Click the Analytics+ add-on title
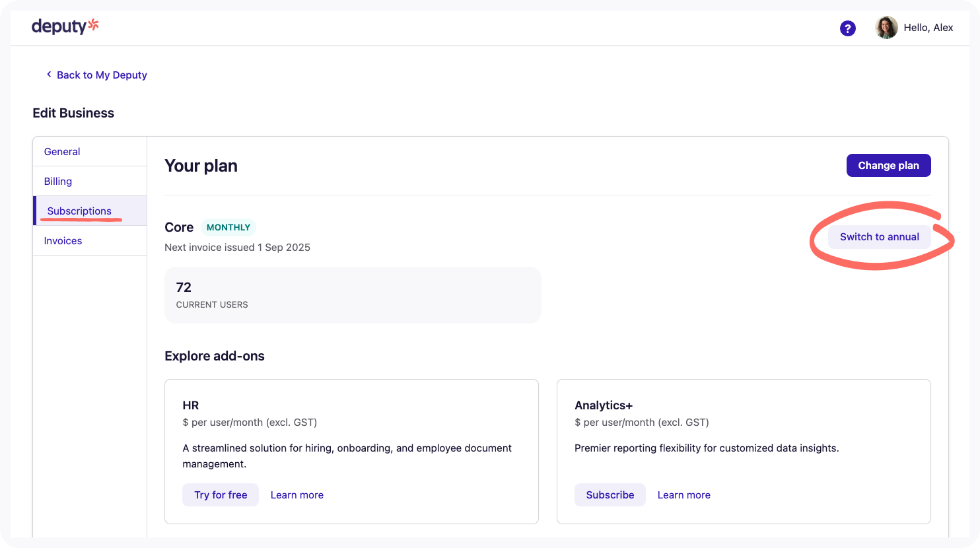This screenshot has height=548, width=980. (x=604, y=405)
